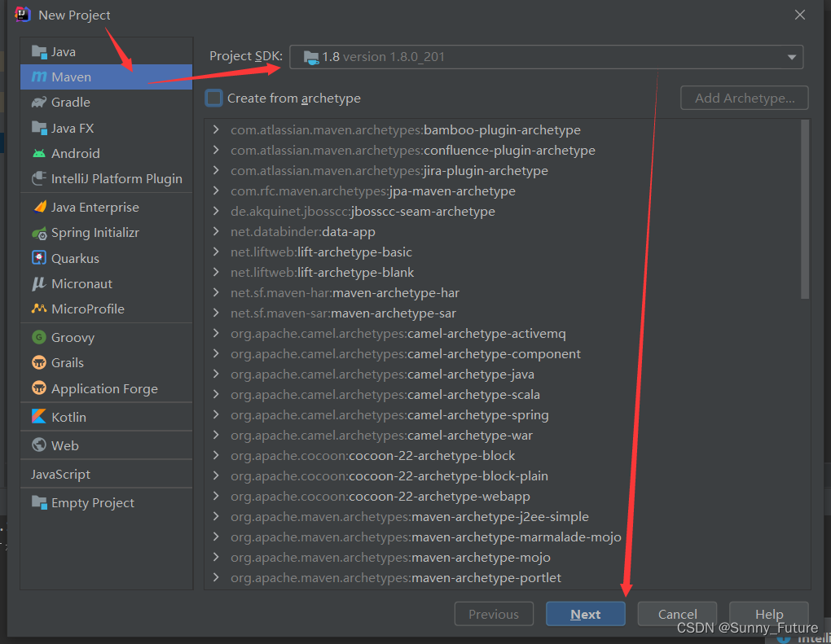The height and width of the screenshot is (644, 831).
Task: Click the Java FX folder icon
Action: coord(39,128)
